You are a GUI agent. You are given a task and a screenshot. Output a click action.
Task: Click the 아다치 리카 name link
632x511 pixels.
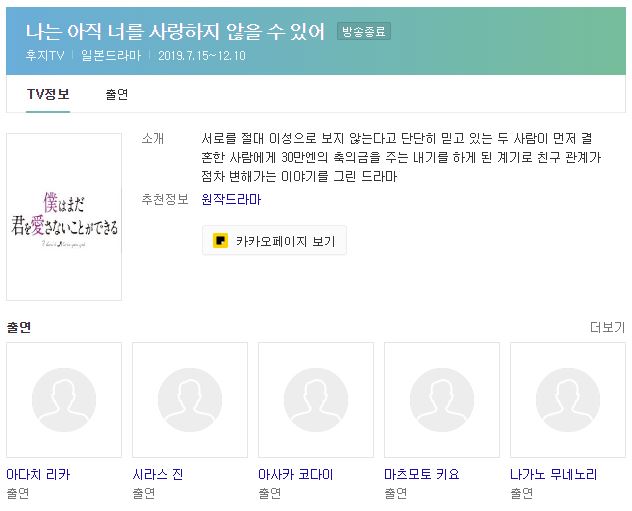[38, 474]
